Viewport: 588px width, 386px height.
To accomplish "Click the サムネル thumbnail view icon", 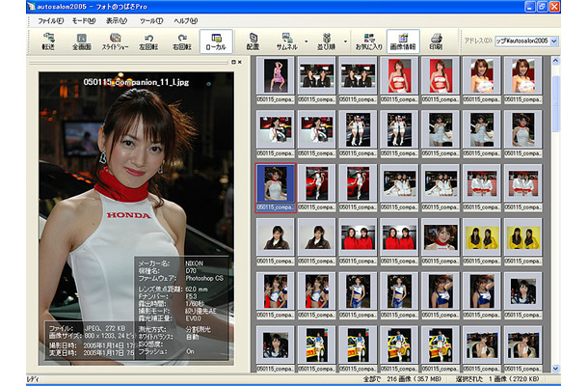I will [x=287, y=41].
